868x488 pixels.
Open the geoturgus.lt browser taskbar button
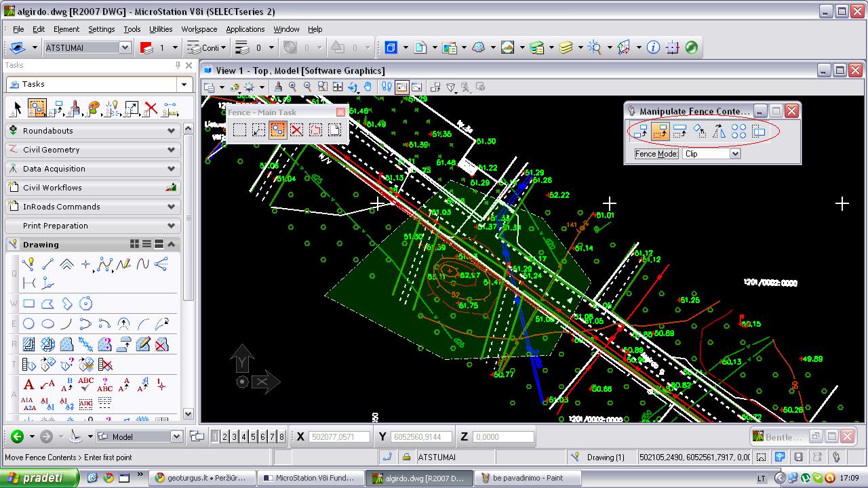[x=203, y=478]
